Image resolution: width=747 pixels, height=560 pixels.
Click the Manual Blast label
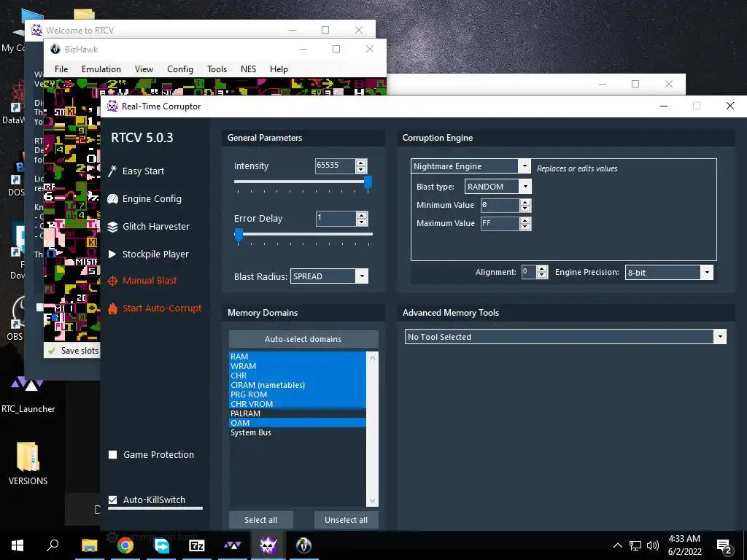coord(150,281)
